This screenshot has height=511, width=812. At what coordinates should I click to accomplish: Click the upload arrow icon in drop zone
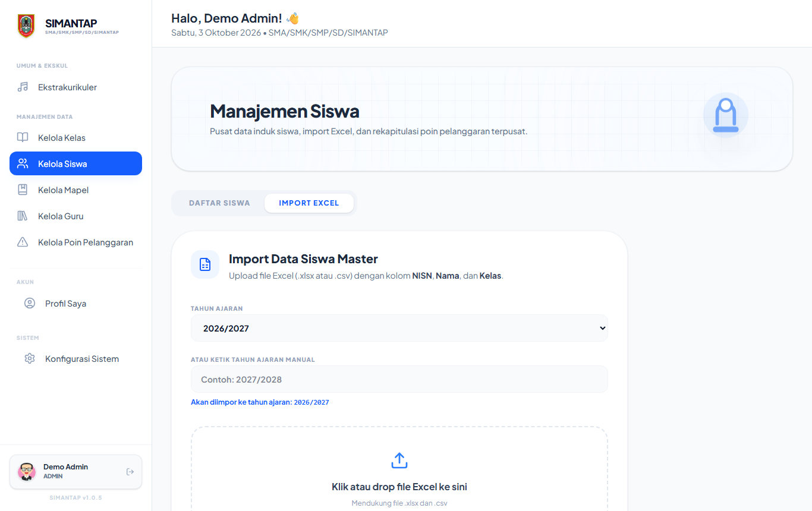point(399,460)
